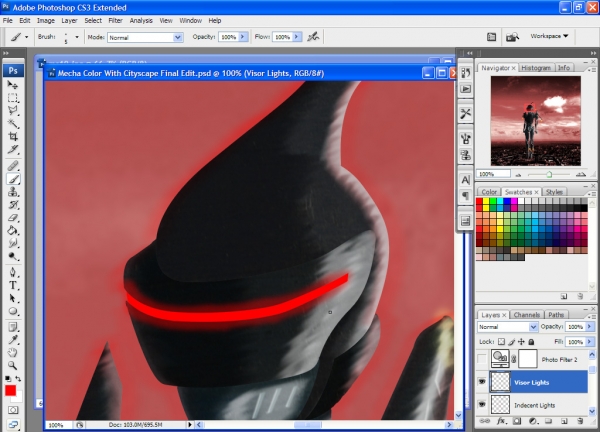Select the Magic Wand tool
This screenshot has width=600, height=432.
[13, 123]
